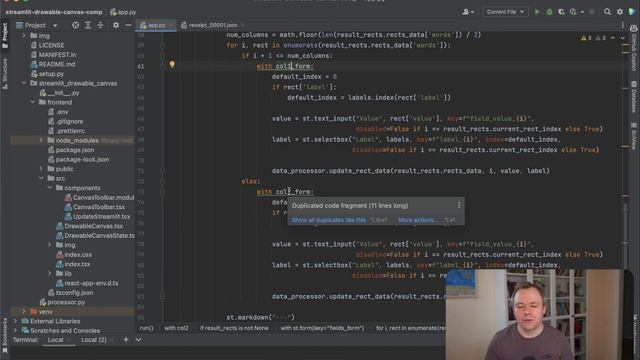Open the user account dropdown
Viewport: 640px width, 360px height.
468,12
